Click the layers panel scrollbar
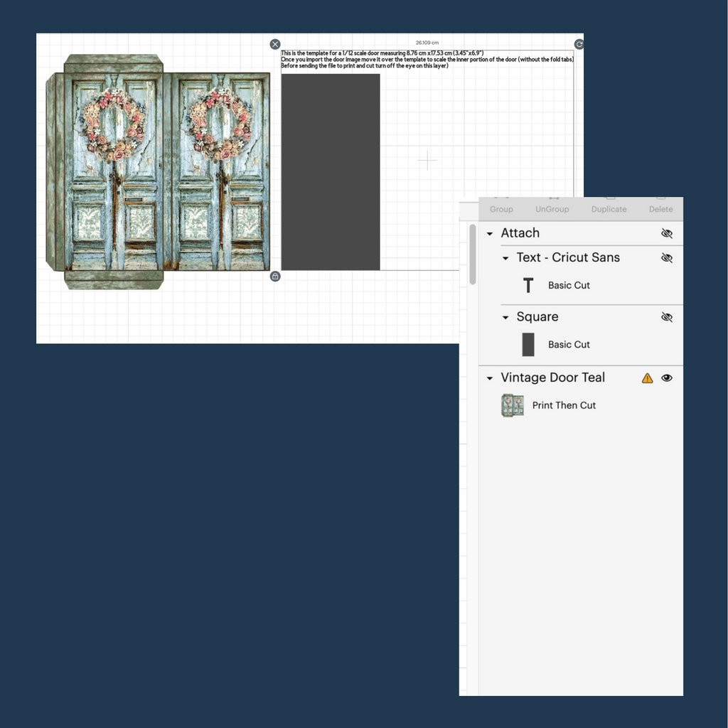728x728 pixels. pyautogui.click(x=473, y=254)
